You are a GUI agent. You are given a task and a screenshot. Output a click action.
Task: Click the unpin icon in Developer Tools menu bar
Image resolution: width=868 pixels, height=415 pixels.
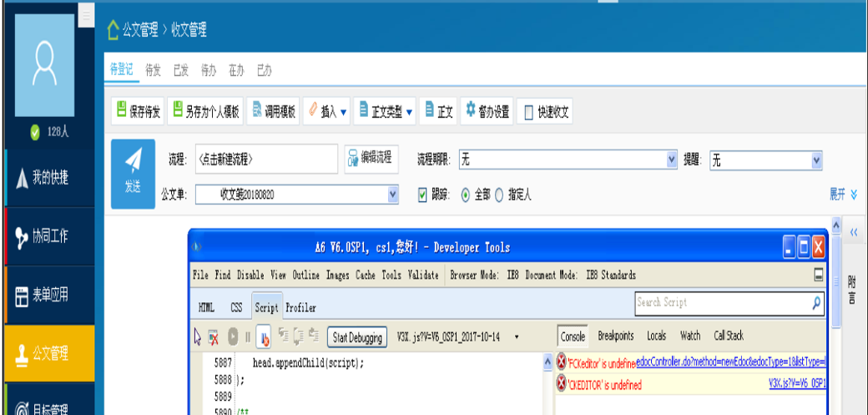(818, 275)
